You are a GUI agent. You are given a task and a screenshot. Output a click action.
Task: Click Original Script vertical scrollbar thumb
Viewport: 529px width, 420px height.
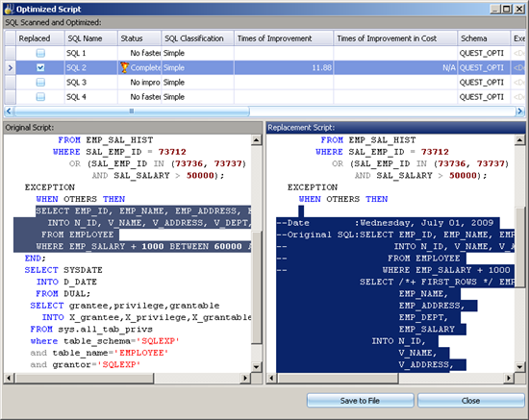[x=257, y=287]
